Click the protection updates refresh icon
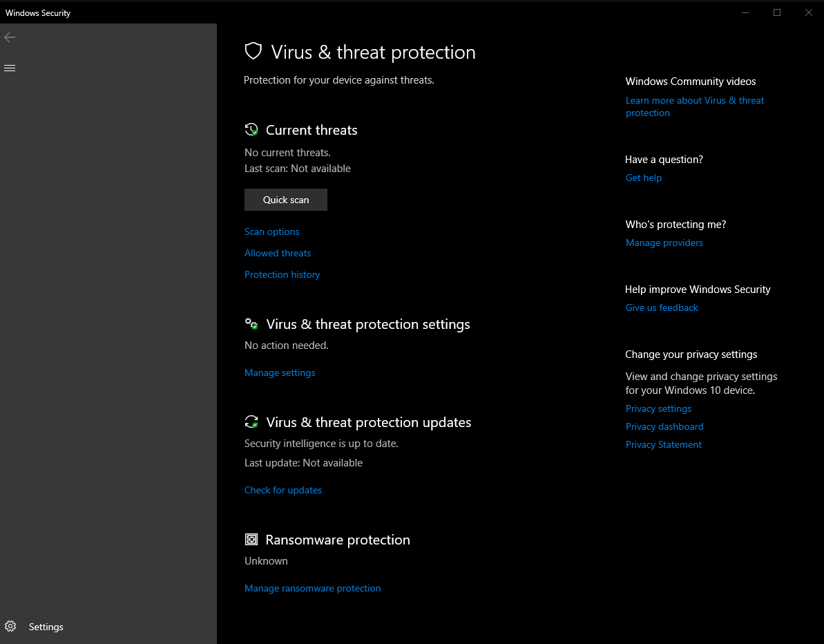This screenshot has width=824, height=644. coord(251,422)
